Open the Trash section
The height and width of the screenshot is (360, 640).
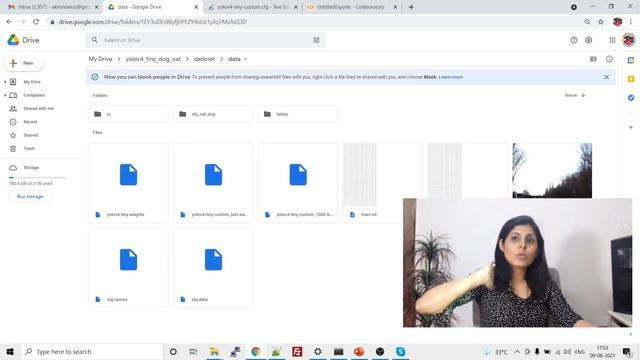click(29, 149)
